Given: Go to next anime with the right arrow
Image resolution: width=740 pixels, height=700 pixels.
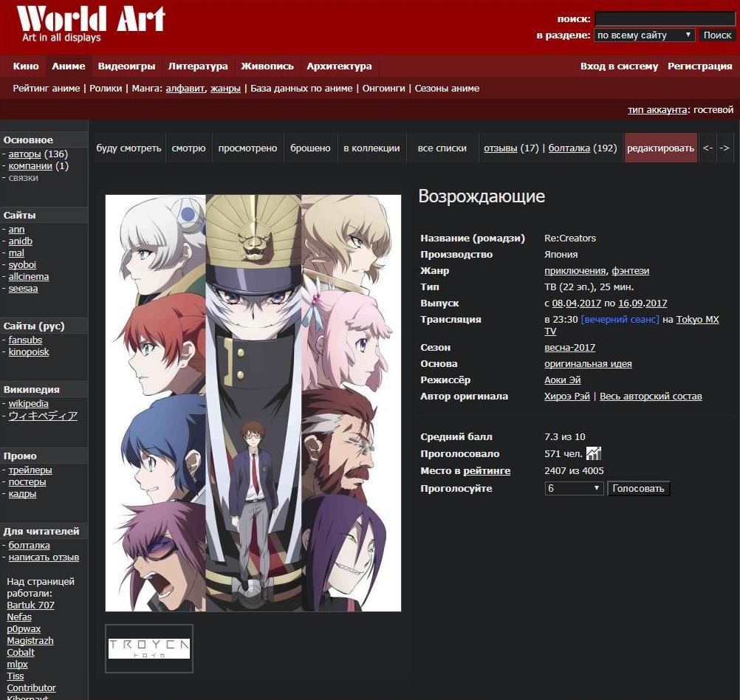Looking at the screenshot, I should pos(724,148).
